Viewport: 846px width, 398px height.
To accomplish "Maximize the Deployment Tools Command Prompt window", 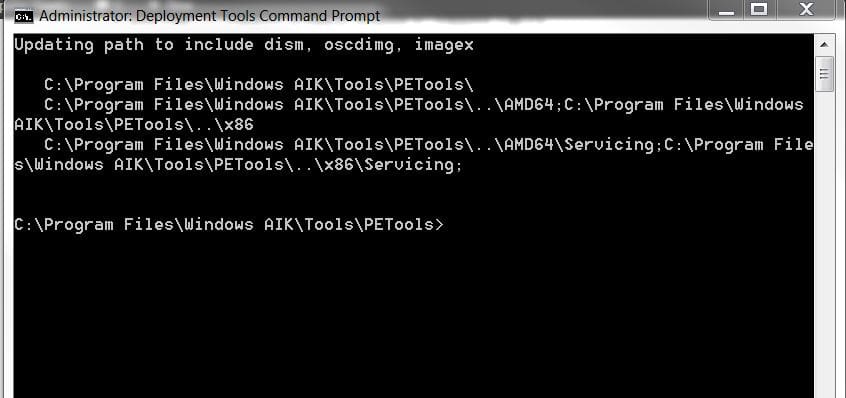I will pyautogui.click(x=759, y=10).
